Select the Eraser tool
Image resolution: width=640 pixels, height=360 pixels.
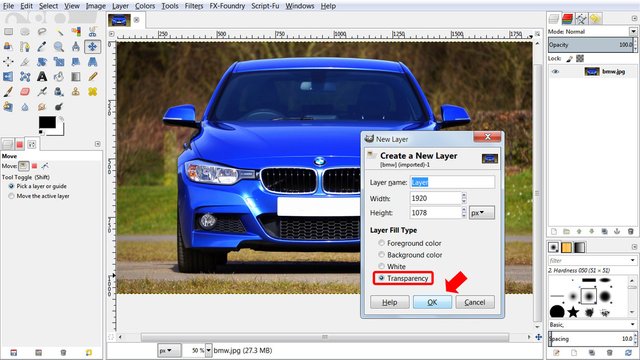pyautogui.click(x=25, y=91)
